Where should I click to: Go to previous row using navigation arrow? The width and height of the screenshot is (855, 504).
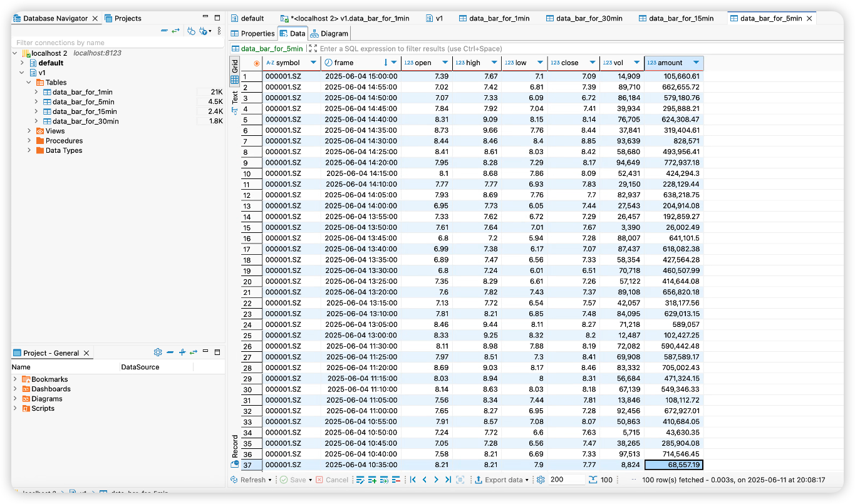(x=425, y=480)
